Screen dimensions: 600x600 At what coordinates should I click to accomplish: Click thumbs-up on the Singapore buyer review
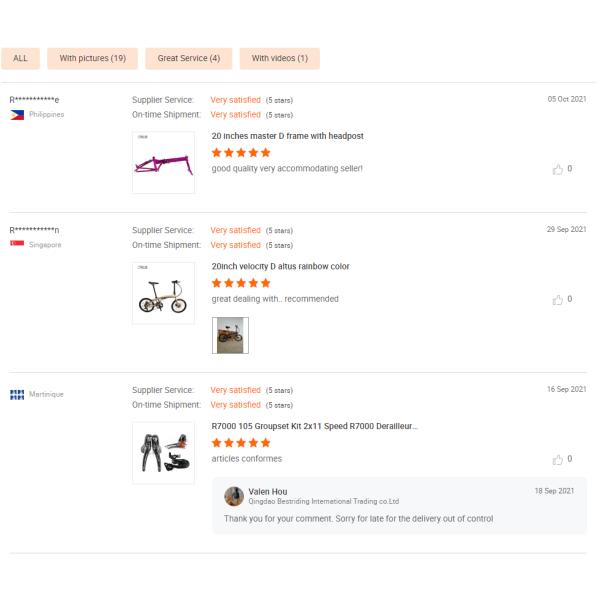[x=561, y=299]
